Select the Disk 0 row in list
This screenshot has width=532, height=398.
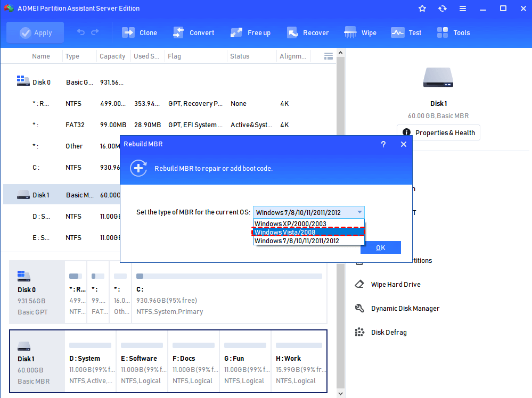(x=169, y=82)
